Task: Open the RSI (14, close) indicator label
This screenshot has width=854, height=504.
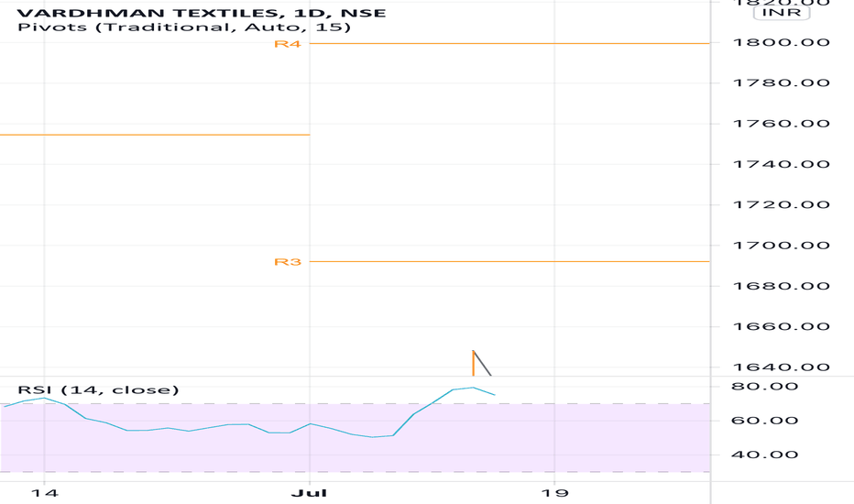Action: tap(99, 389)
